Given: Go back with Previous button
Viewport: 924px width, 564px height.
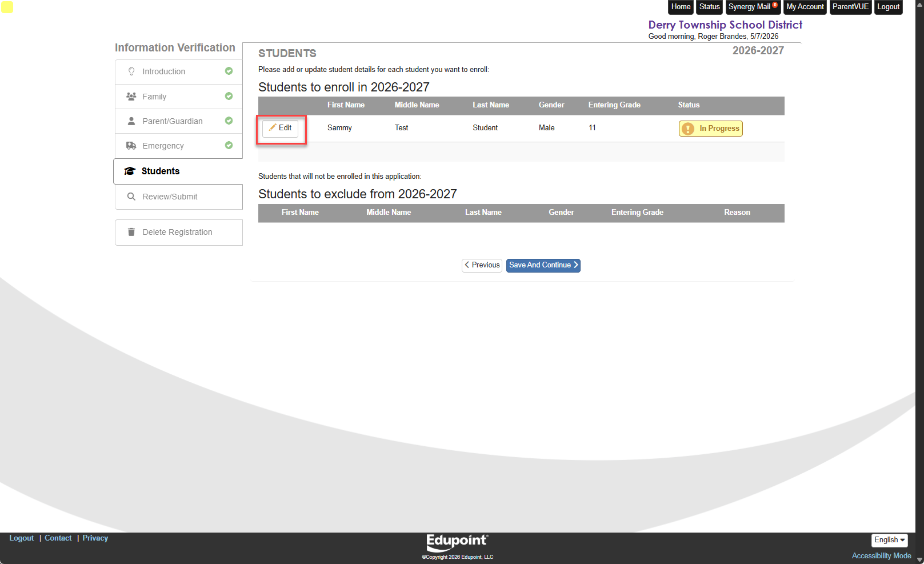Looking at the screenshot, I should point(482,265).
